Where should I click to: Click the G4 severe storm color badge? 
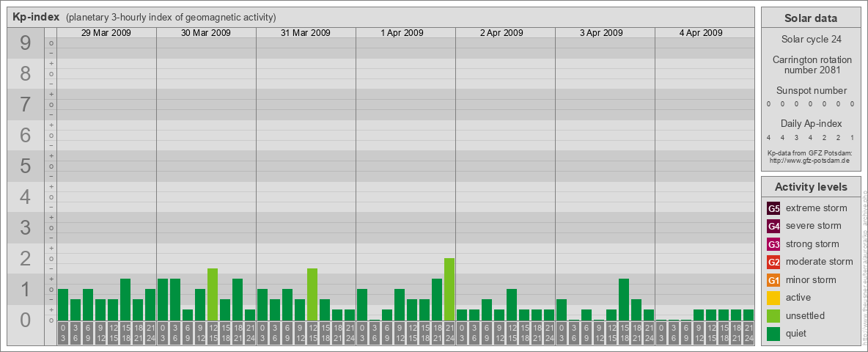click(x=773, y=227)
